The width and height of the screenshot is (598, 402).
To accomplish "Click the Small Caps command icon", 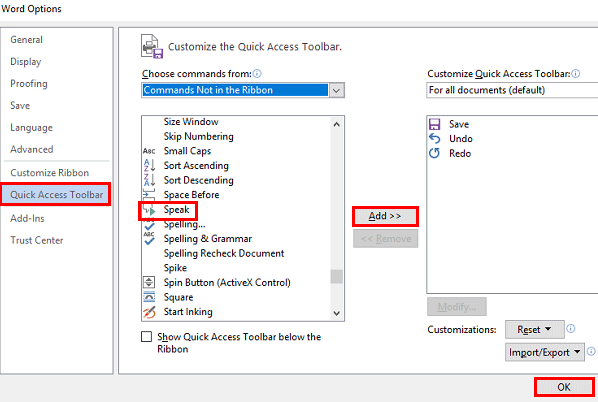I will click(x=149, y=151).
